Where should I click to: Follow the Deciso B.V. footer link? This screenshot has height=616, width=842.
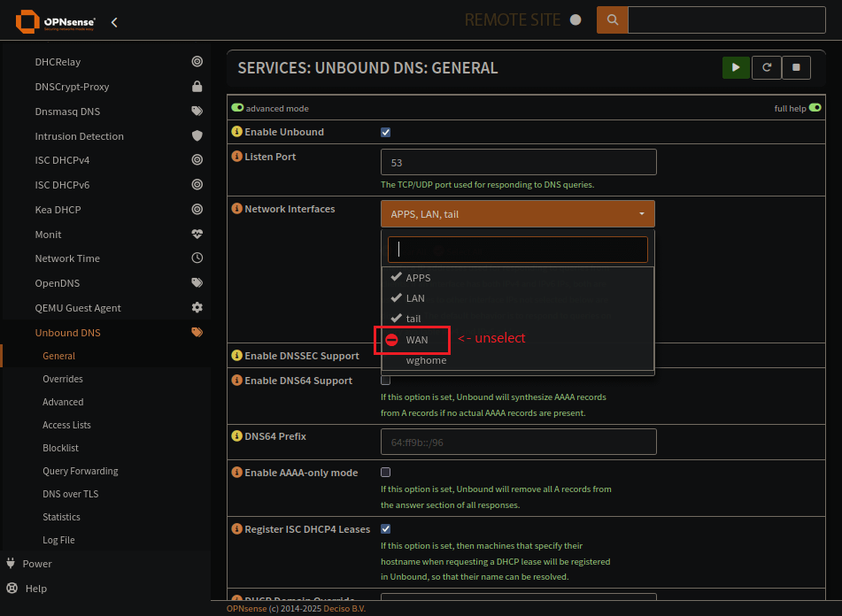344,609
